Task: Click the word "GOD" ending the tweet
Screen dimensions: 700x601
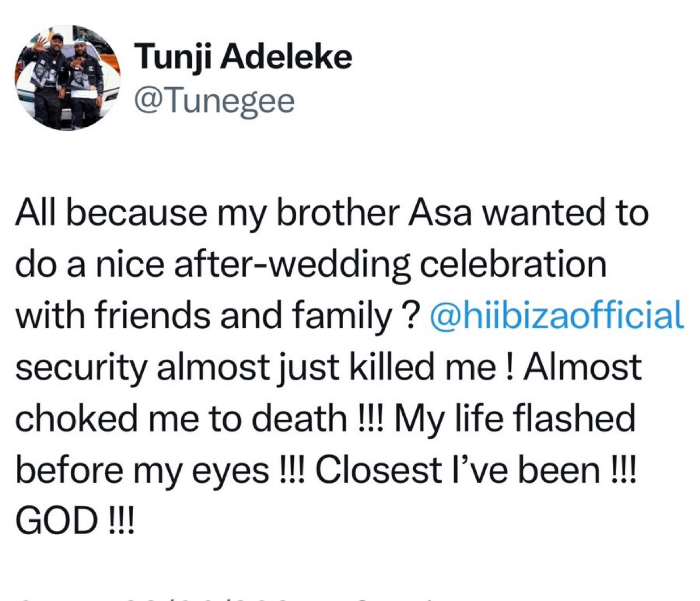Action: 56,521
